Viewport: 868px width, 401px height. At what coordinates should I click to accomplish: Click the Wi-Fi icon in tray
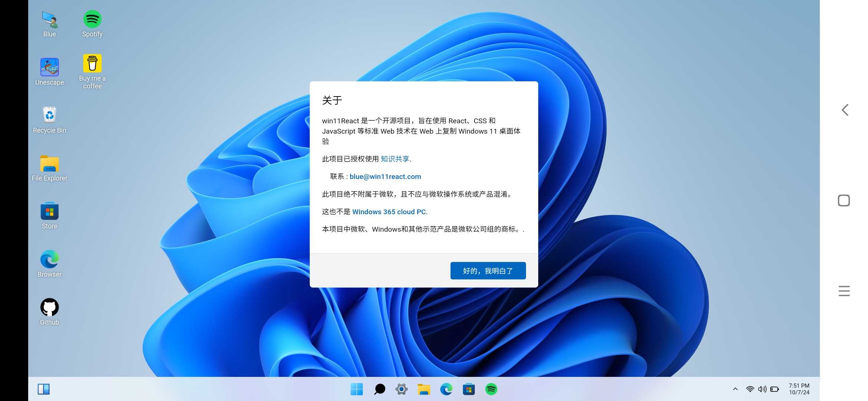[750, 389]
